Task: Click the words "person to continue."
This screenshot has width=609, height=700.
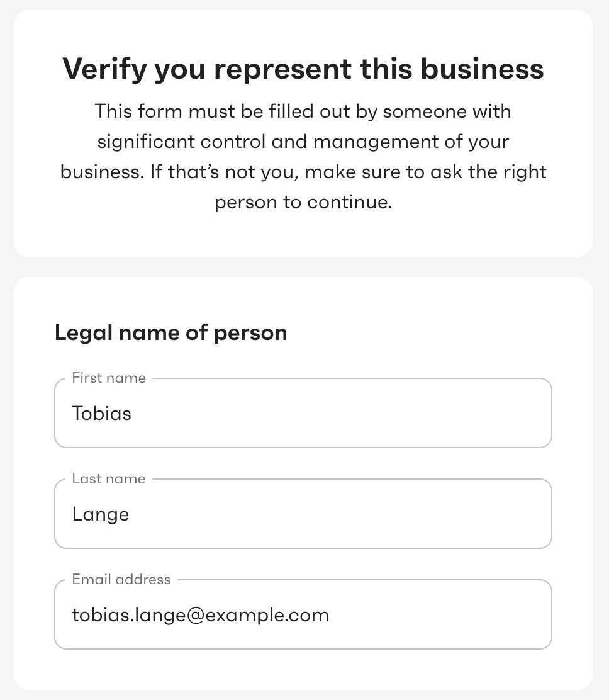Action: (x=303, y=202)
